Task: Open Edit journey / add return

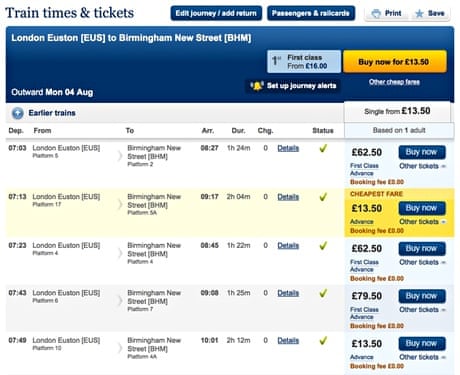Action: 216,13
